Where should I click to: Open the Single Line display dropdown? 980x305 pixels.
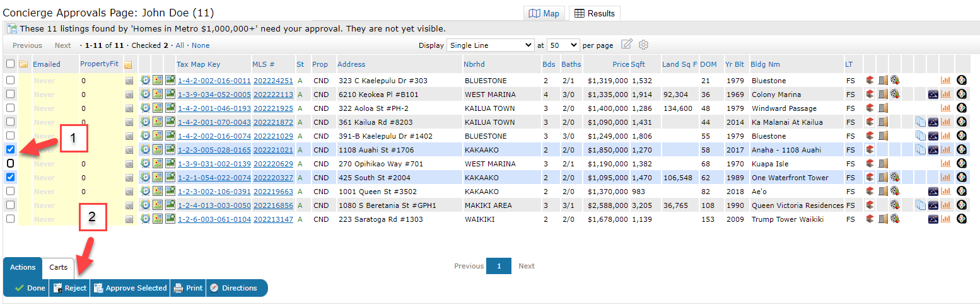point(489,45)
